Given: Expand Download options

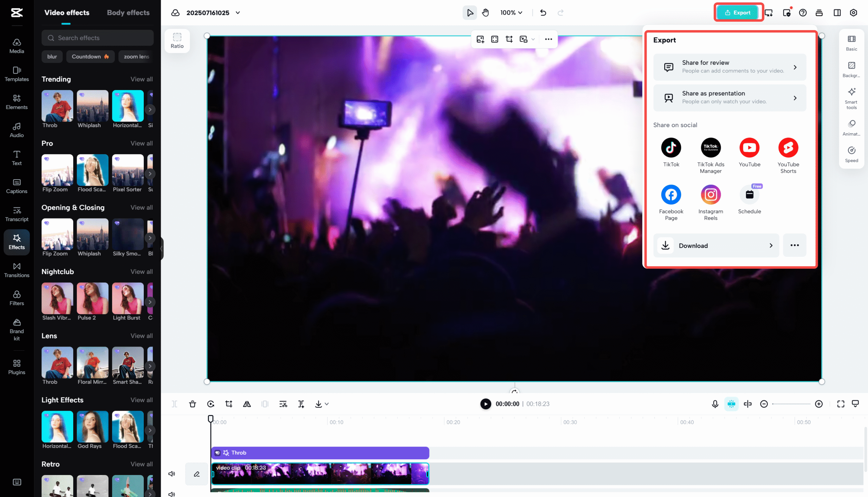Looking at the screenshot, I should point(716,245).
